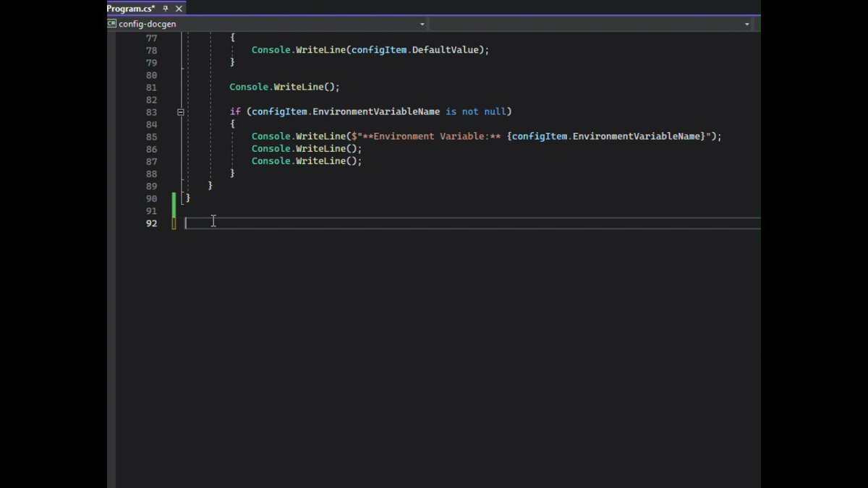Viewport: 868px width, 488px height.
Task: Click line number 91 in the gutter
Action: (x=151, y=211)
